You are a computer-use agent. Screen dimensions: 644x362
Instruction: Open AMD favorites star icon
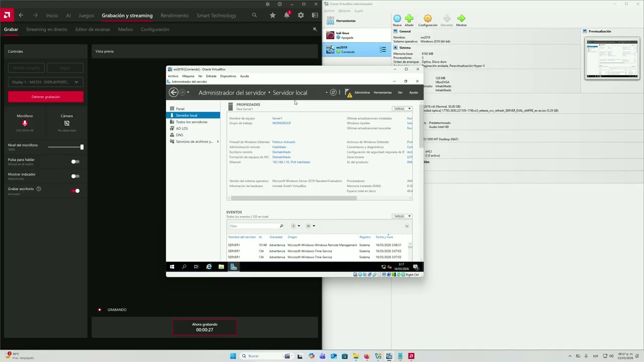pos(273,15)
